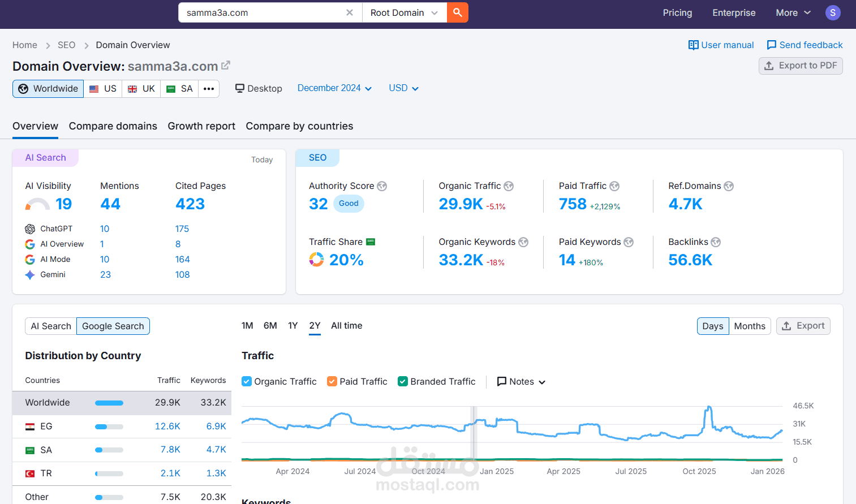Open the December 2024 date picker

point(334,88)
